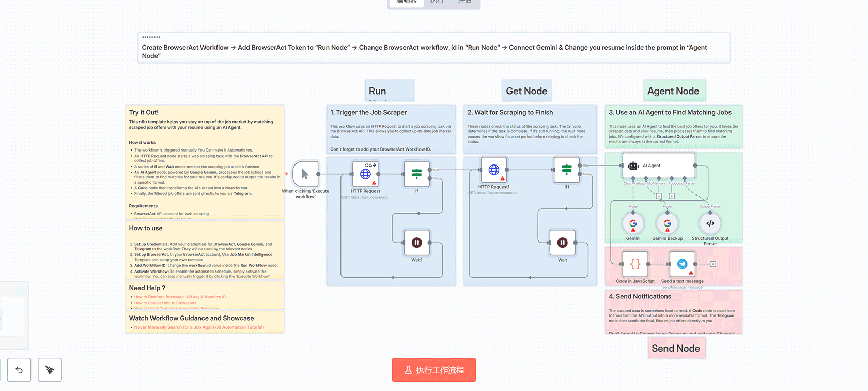Open the Structured Output Parser node
The width and height of the screenshot is (868, 391).
pos(710,223)
